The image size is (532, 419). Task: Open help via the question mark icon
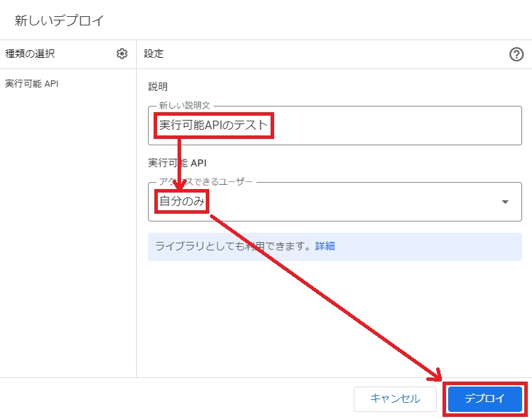(x=516, y=54)
